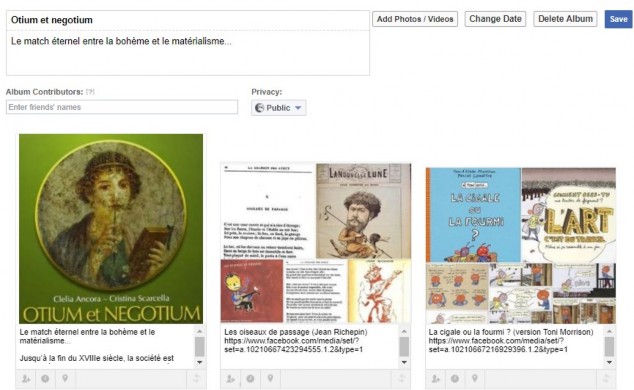The height and width of the screenshot is (390, 634).
Task: Set the date on the La cigale ou la fourmi photo
Action: point(455,379)
